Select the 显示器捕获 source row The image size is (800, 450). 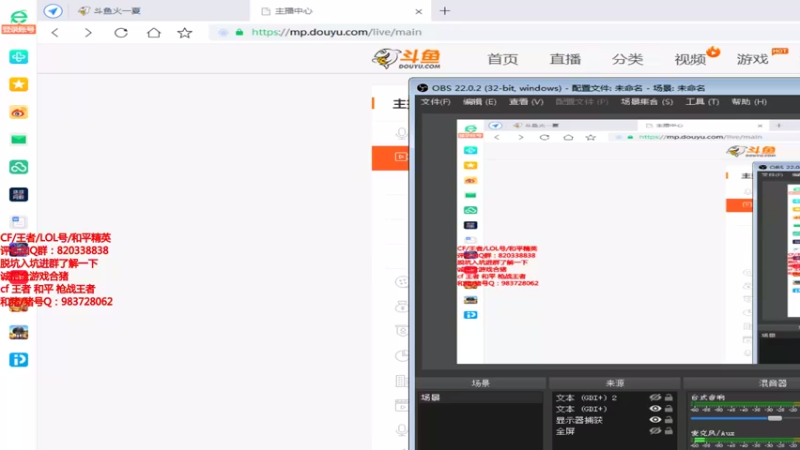click(x=614, y=420)
